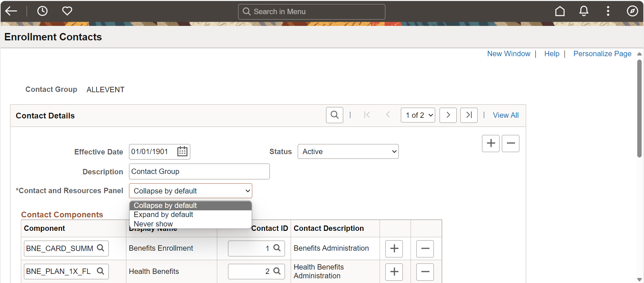Click the back arrow icon
The image size is (644, 283).
coord(11,11)
